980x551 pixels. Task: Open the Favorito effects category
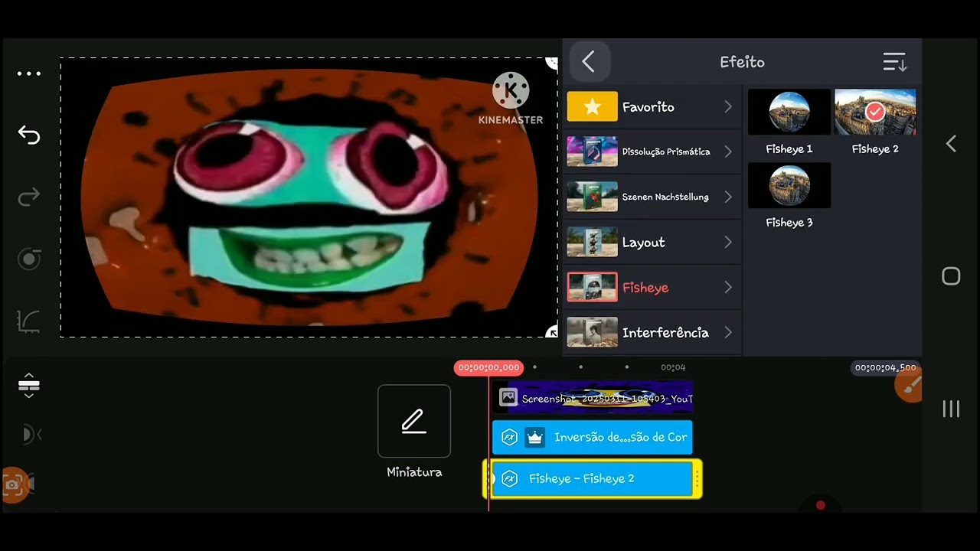(x=652, y=107)
